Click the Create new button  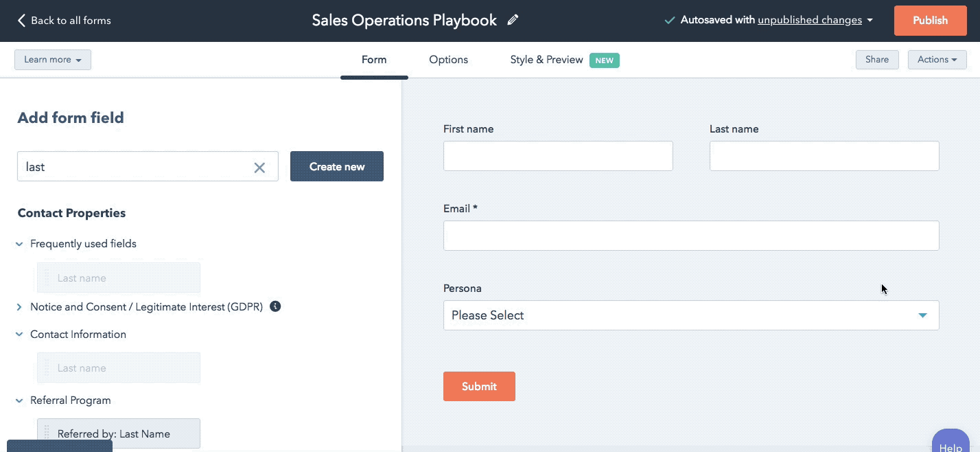click(x=336, y=167)
